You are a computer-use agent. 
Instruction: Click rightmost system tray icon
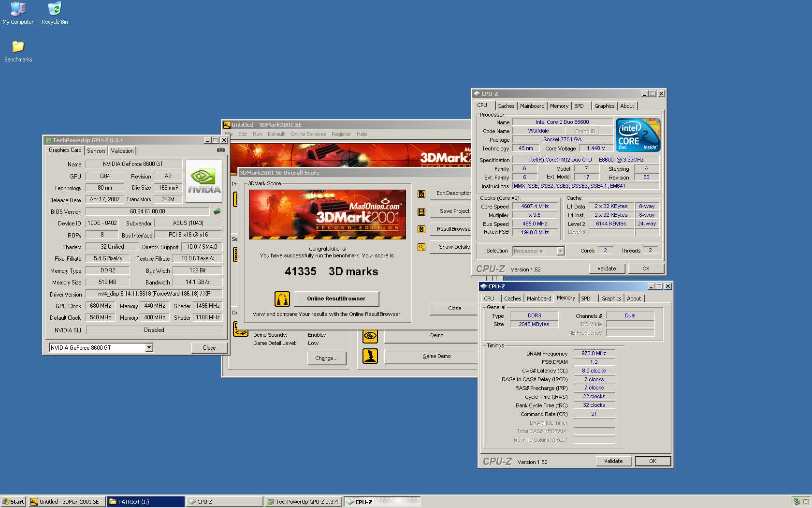806,502
